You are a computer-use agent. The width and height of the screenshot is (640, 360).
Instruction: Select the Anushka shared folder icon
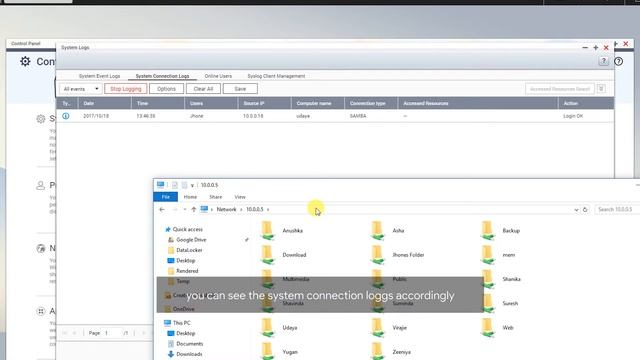[267, 231]
